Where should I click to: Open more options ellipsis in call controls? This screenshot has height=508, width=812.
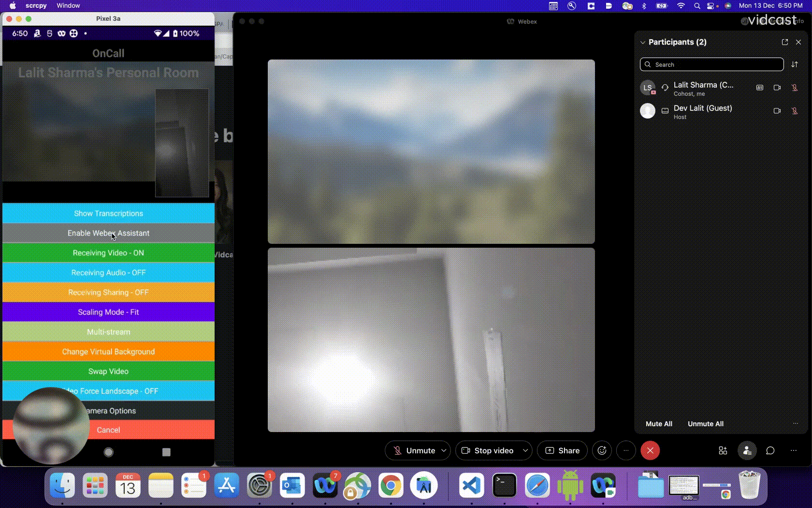click(626, 450)
